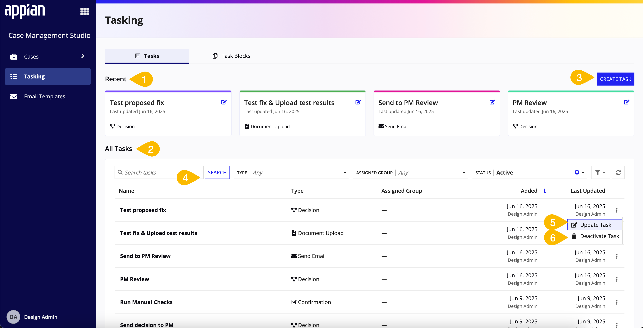Open the Send to PM Review card
Screen dimensions: 644x328
(437, 113)
